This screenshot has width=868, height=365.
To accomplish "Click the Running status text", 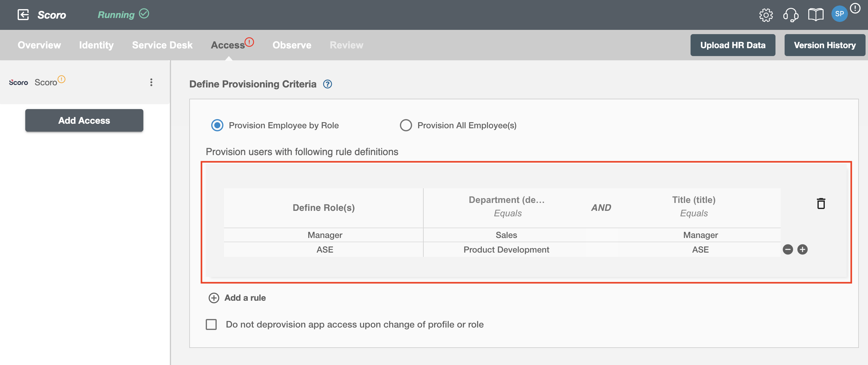I will pyautogui.click(x=116, y=15).
